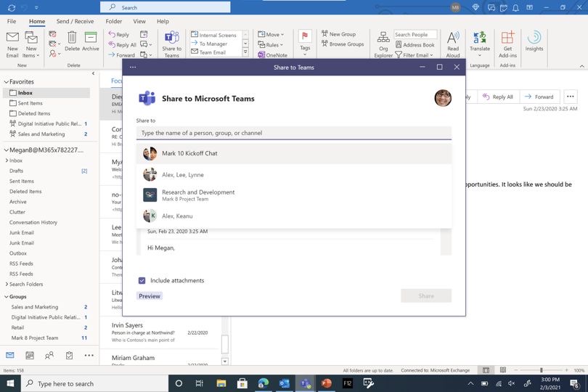Click Browse Groups in the ribbon
The image size is (588, 392).
(x=343, y=44)
